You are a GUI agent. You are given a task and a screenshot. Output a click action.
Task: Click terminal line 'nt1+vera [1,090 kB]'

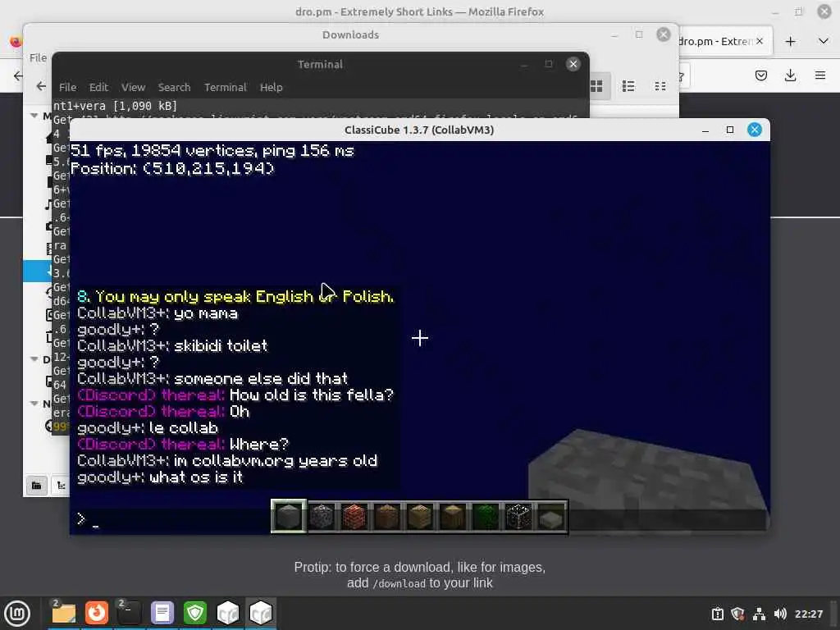click(x=115, y=106)
